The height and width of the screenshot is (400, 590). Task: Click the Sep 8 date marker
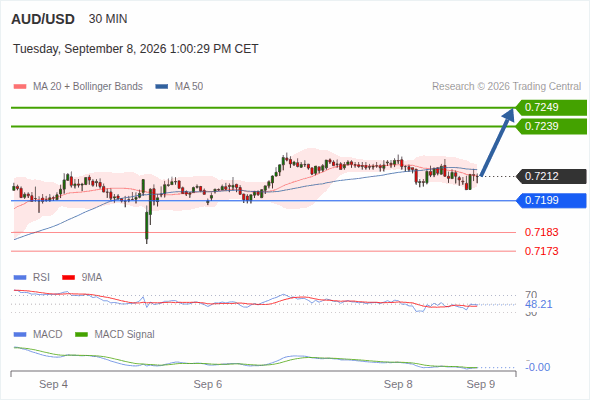pyautogui.click(x=398, y=385)
